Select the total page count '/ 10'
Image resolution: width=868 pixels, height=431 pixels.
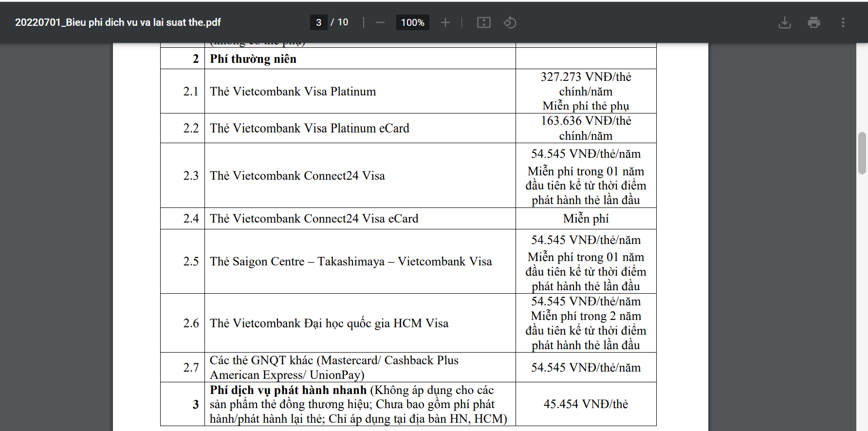pos(339,22)
